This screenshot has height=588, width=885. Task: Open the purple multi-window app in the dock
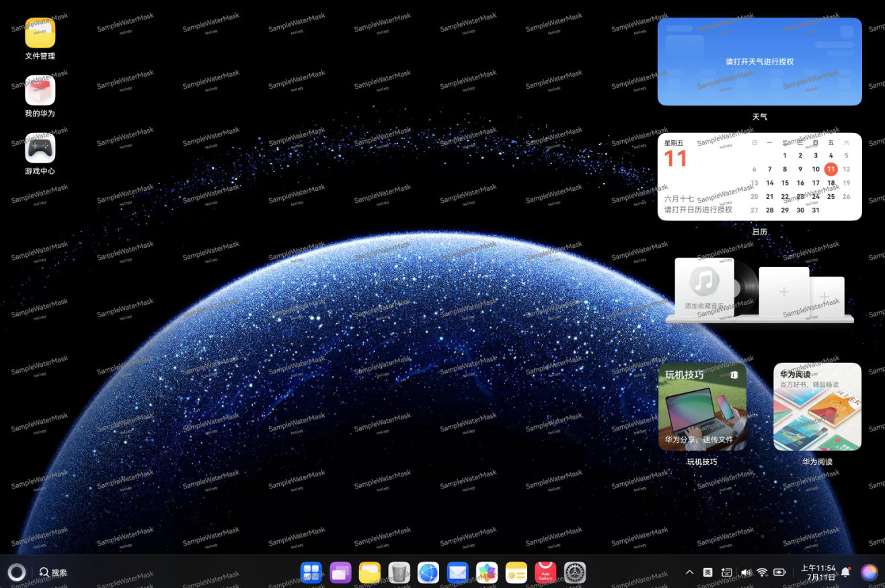(341, 573)
